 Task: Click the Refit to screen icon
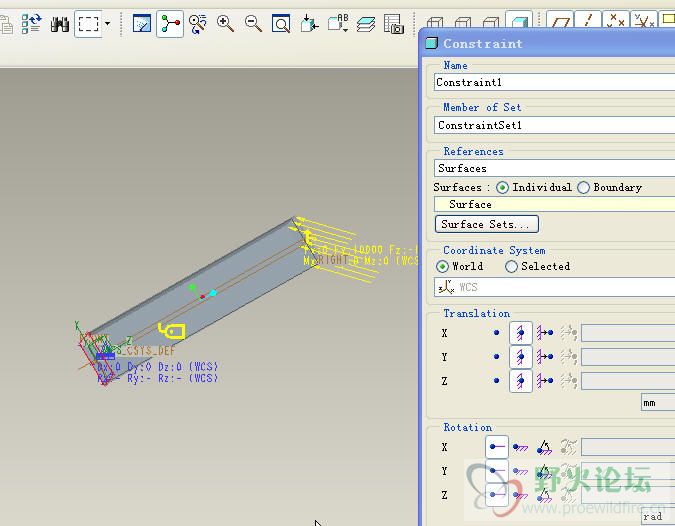(x=281, y=24)
